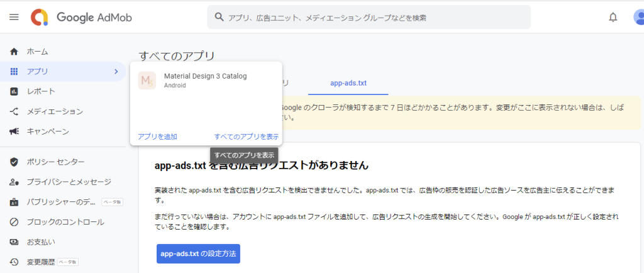
Task: Open レポート in the sidebar
Action: [x=40, y=91]
